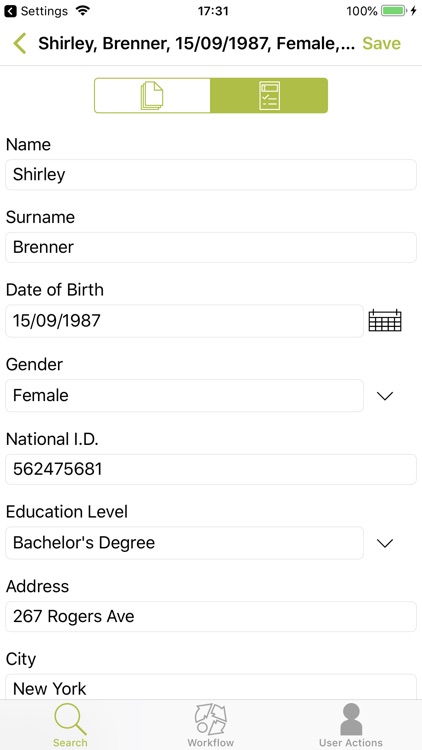Edit the Name field with Shirley
The width and height of the screenshot is (422, 750).
pos(211,175)
